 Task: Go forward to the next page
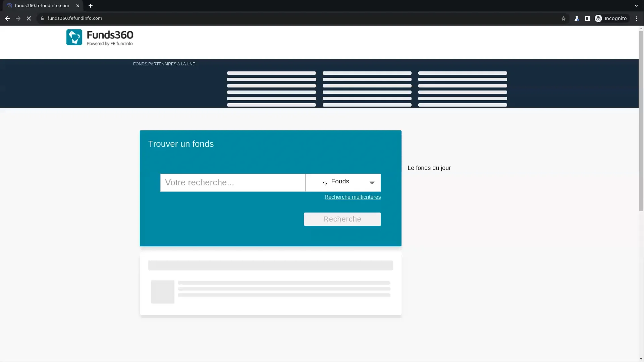click(18, 18)
